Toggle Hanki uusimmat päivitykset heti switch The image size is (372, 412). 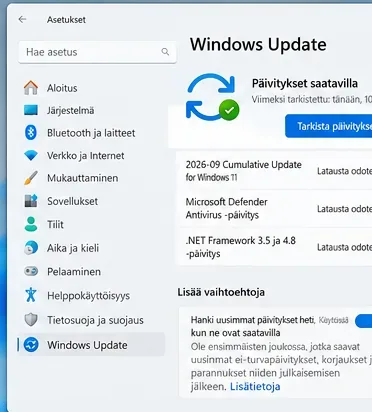[x=363, y=321]
